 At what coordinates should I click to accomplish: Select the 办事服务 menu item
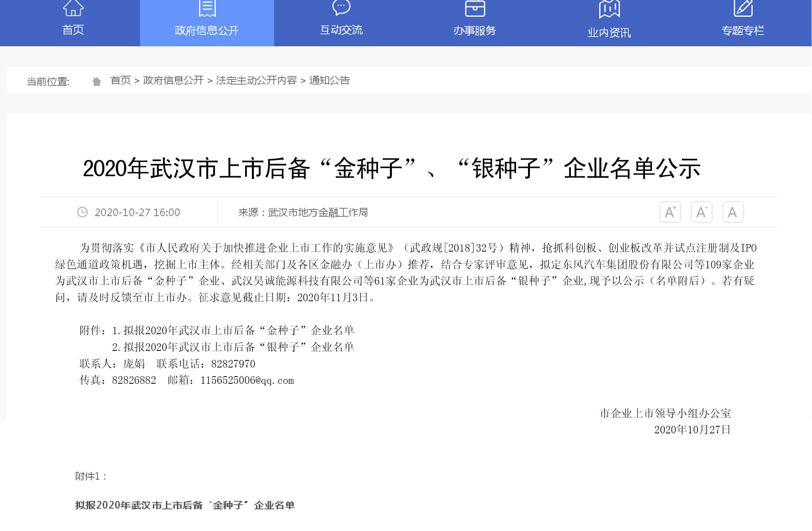pyautogui.click(x=474, y=29)
